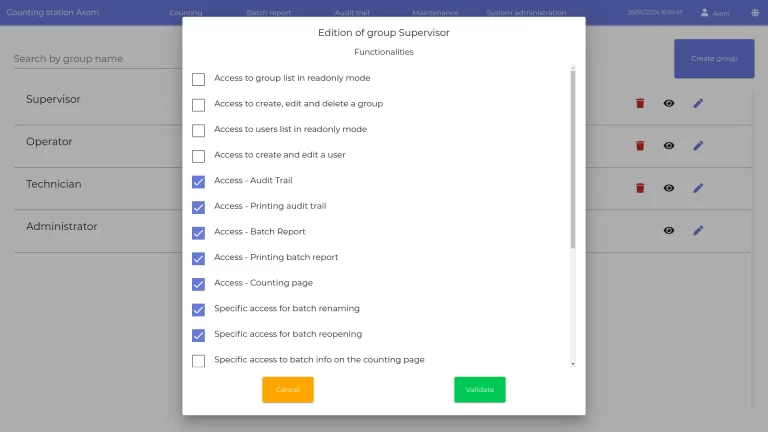Go to the Batch report tab

pyautogui.click(x=269, y=13)
